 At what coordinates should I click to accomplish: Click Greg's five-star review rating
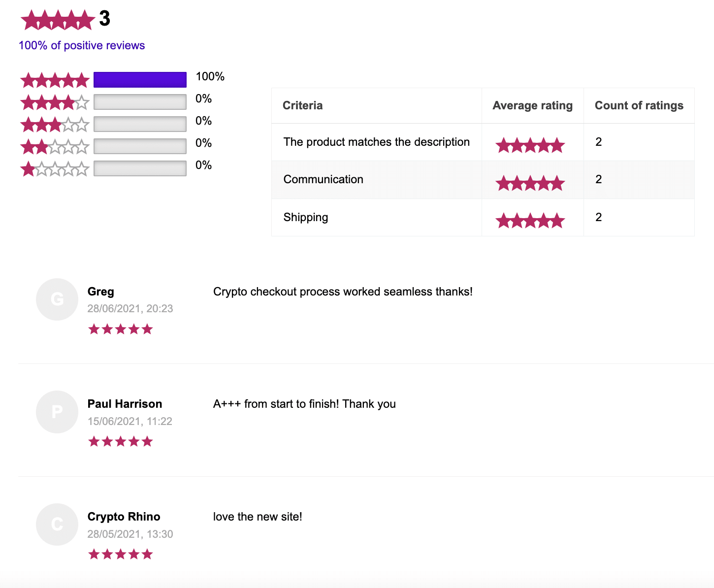click(x=121, y=329)
